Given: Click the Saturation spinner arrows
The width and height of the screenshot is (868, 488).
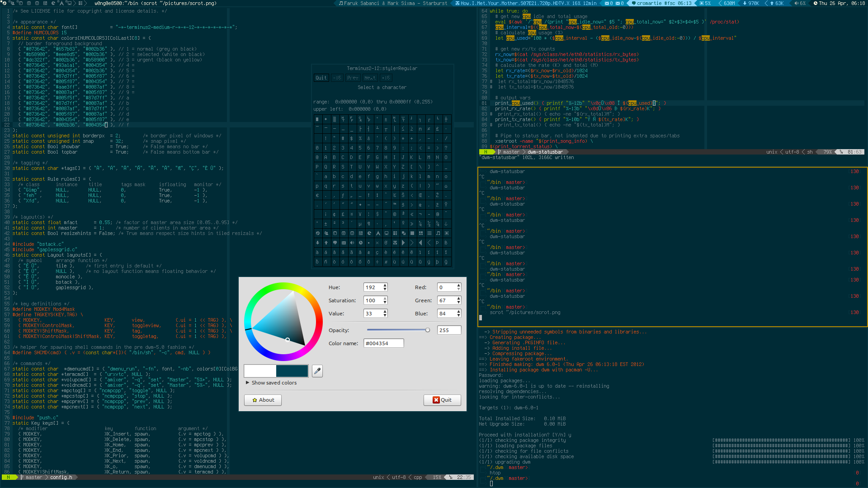Looking at the screenshot, I should 385,300.
